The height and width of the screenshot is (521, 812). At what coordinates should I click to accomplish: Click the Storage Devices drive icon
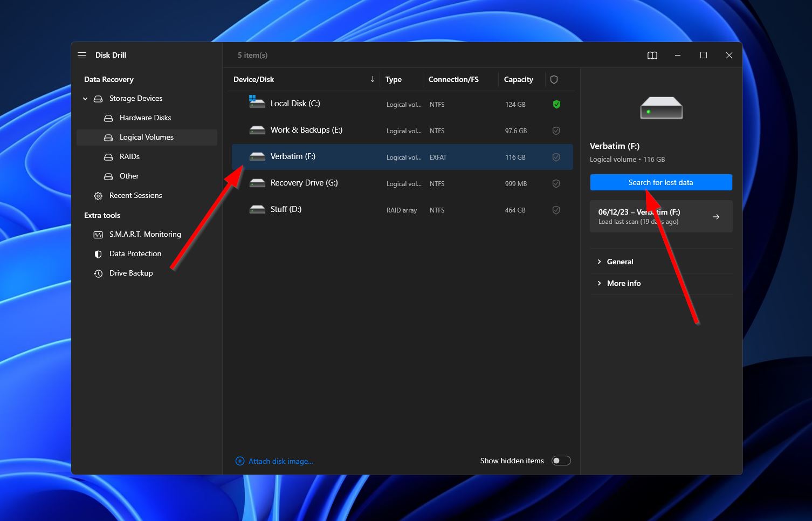coord(98,99)
